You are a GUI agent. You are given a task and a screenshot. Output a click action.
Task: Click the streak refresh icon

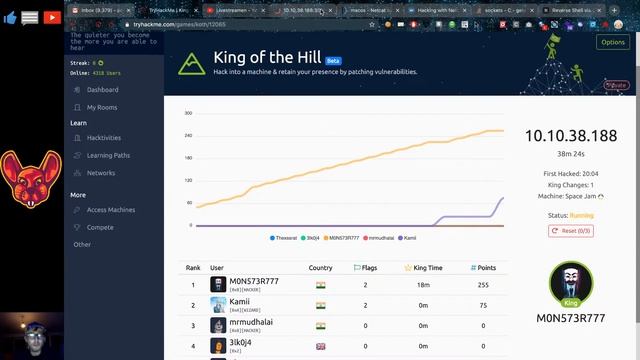[x=101, y=63]
